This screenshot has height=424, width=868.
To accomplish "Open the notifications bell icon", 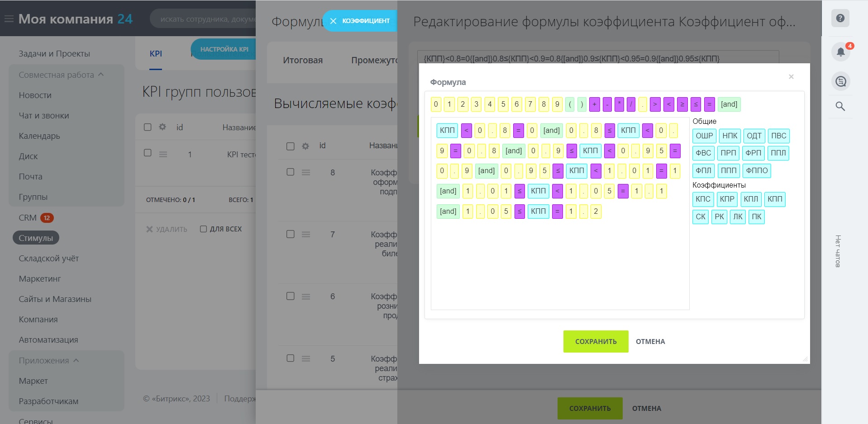I will click(840, 52).
